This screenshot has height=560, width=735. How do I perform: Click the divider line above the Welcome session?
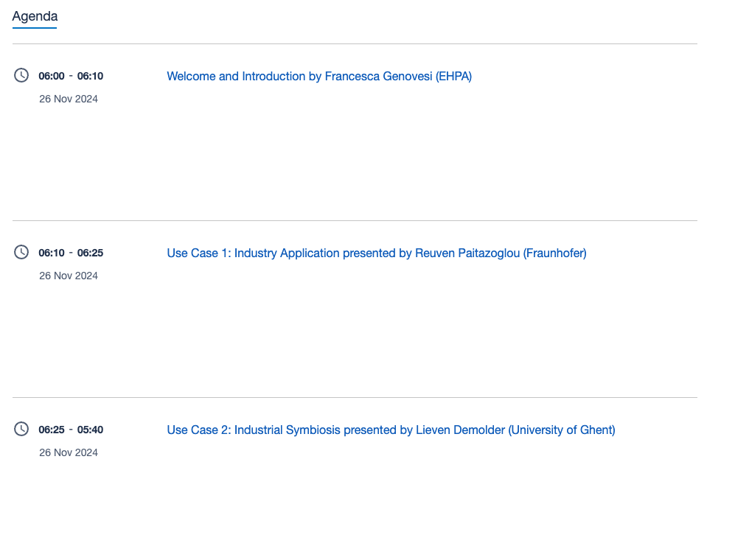(x=355, y=44)
